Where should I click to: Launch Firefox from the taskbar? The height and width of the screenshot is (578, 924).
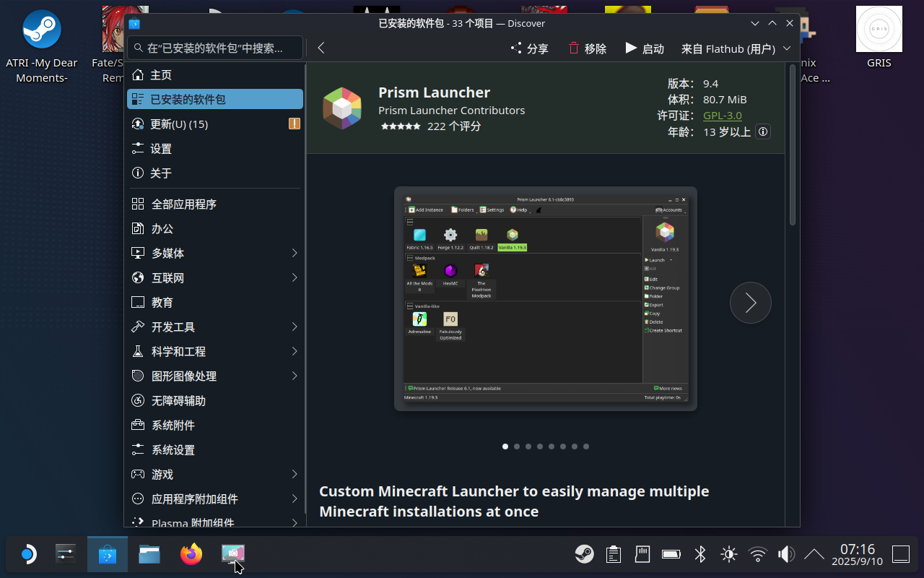(191, 554)
